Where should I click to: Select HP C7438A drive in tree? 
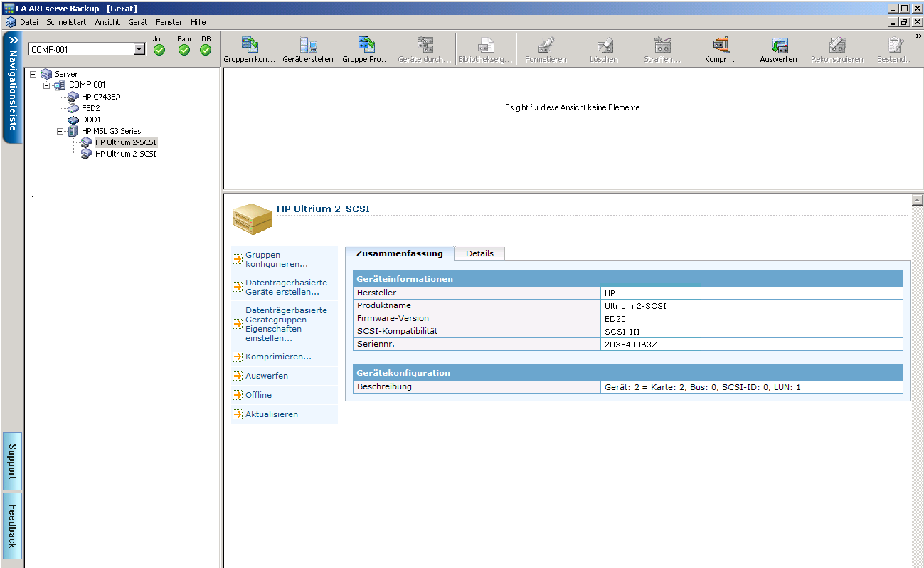pyautogui.click(x=100, y=97)
